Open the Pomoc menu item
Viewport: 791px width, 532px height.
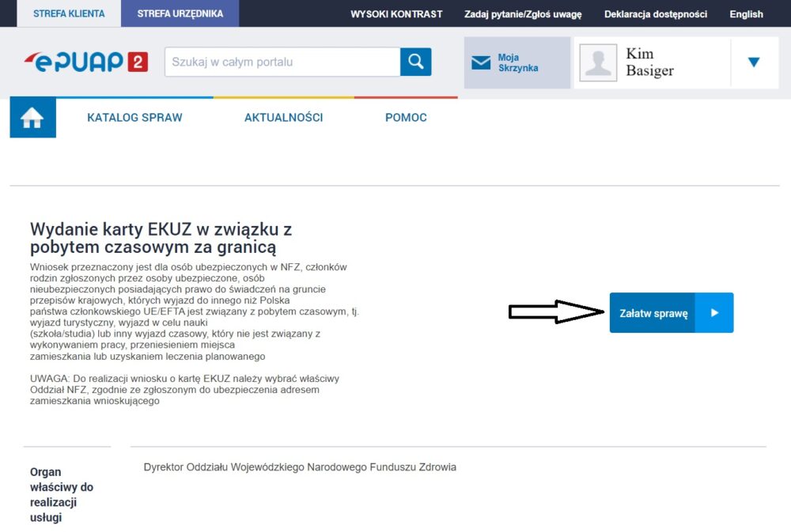point(406,118)
